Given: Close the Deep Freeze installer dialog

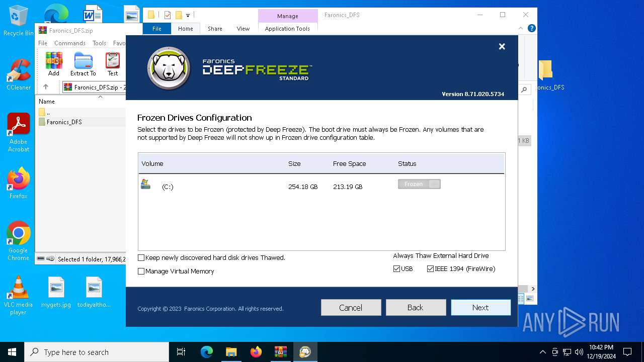Looking at the screenshot, I should coord(502,46).
